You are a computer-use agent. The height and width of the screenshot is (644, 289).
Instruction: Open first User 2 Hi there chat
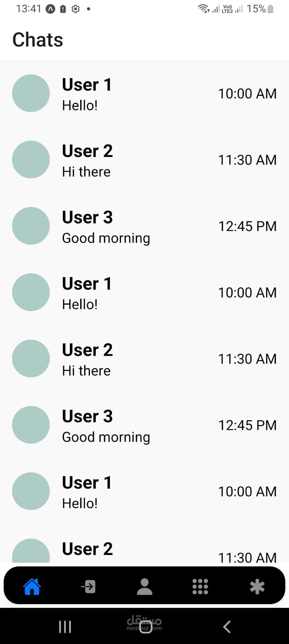pyautogui.click(x=144, y=160)
